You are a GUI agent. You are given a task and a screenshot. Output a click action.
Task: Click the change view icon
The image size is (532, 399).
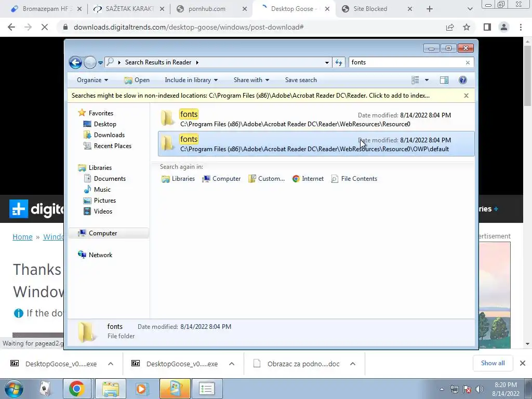pos(415,80)
